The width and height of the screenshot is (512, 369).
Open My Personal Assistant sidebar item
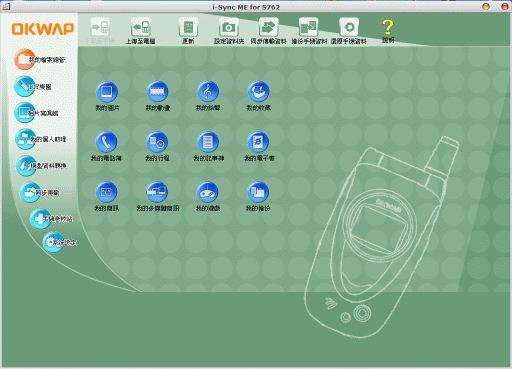(25, 139)
